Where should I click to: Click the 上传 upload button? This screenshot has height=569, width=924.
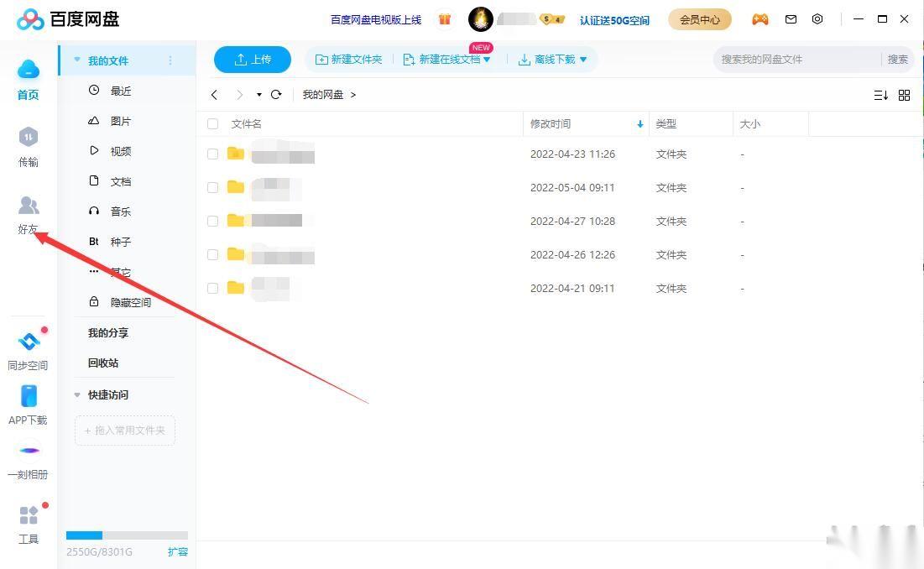point(253,60)
